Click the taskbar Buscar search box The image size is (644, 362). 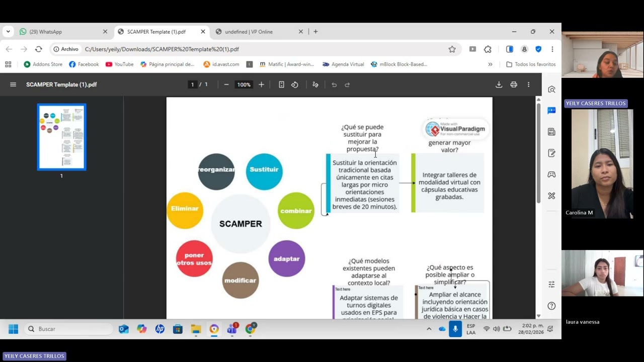click(x=68, y=329)
